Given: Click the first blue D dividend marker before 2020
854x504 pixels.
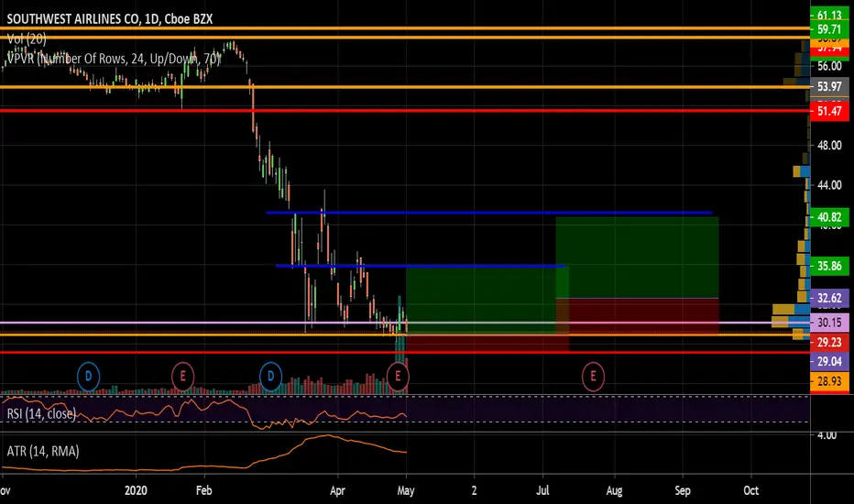Looking at the screenshot, I should pyautogui.click(x=88, y=377).
